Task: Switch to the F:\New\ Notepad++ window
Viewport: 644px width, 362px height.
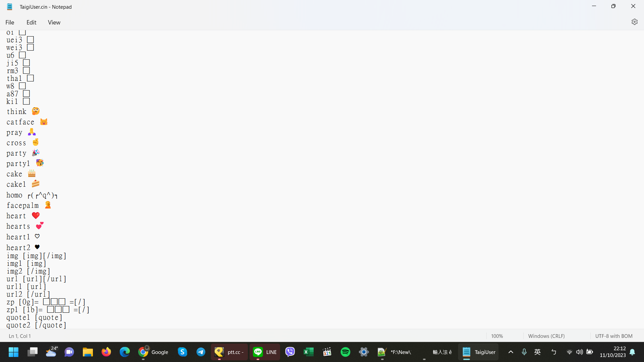Action: (394, 352)
